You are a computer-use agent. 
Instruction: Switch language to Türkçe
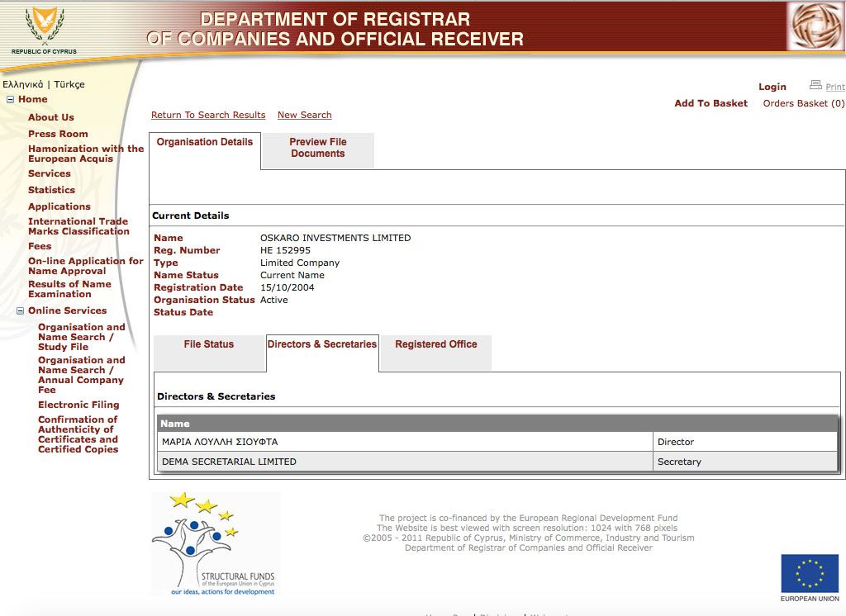(69, 85)
